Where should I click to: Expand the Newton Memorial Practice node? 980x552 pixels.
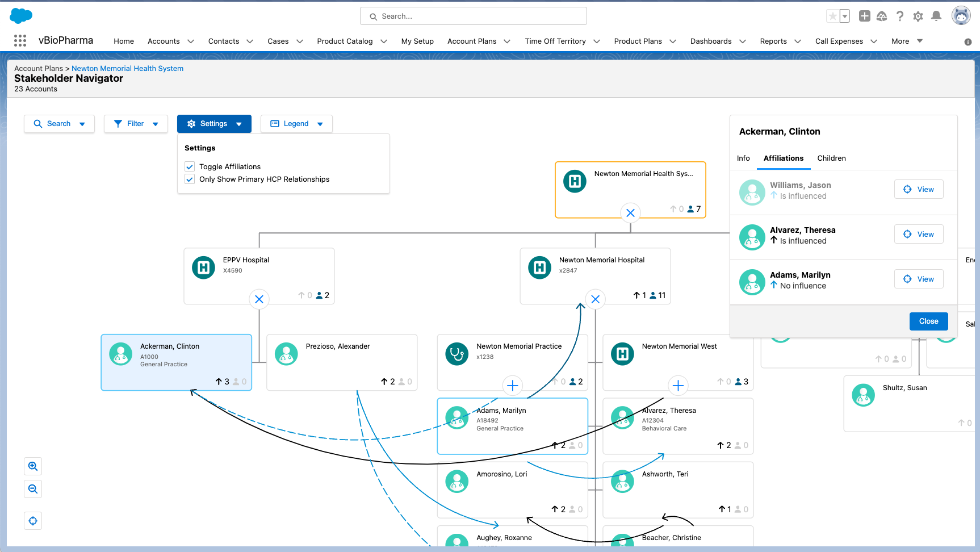pyautogui.click(x=512, y=386)
